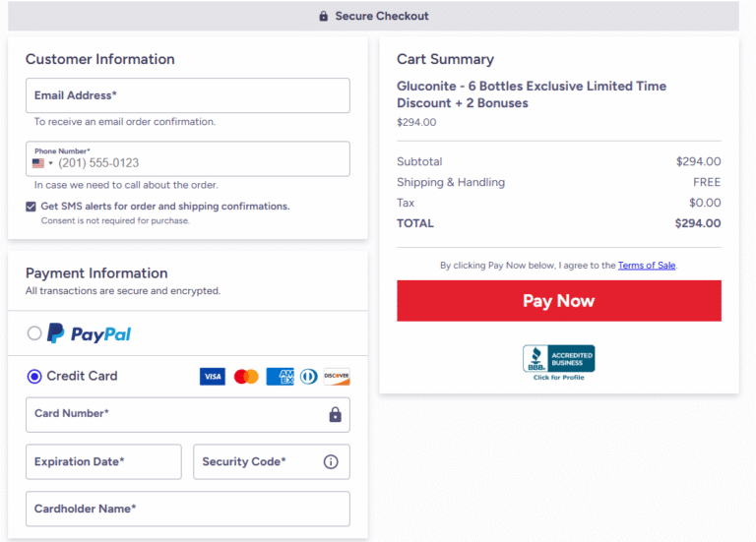This screenshot has width=756, height=542.
Task: Click the Visa card icon
Action: (x=212, y=377)
